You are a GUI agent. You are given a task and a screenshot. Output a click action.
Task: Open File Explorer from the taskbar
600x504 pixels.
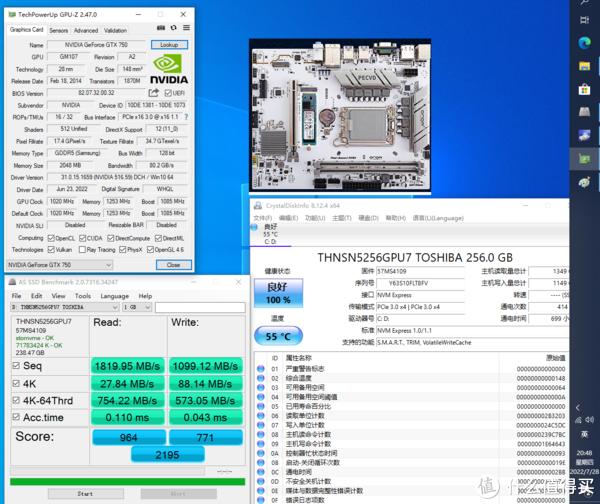(x=584, y=66)
